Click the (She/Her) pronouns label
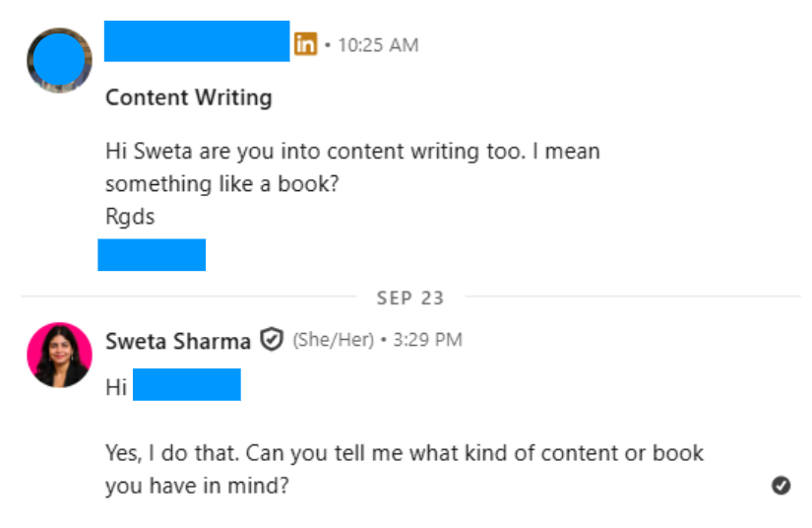Image resolution: width=812 pixels, height=528 pixels. [x=333, y=341]
